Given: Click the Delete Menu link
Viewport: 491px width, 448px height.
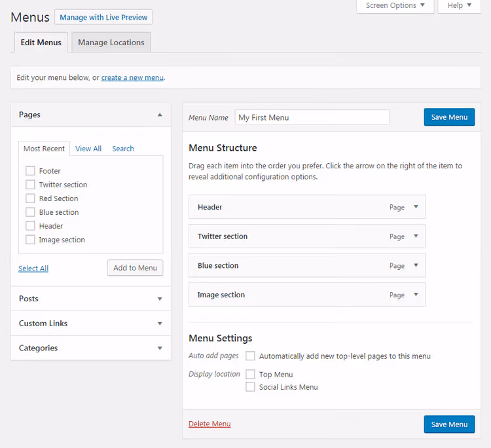Looking at the screenshot, I should 209,424.
